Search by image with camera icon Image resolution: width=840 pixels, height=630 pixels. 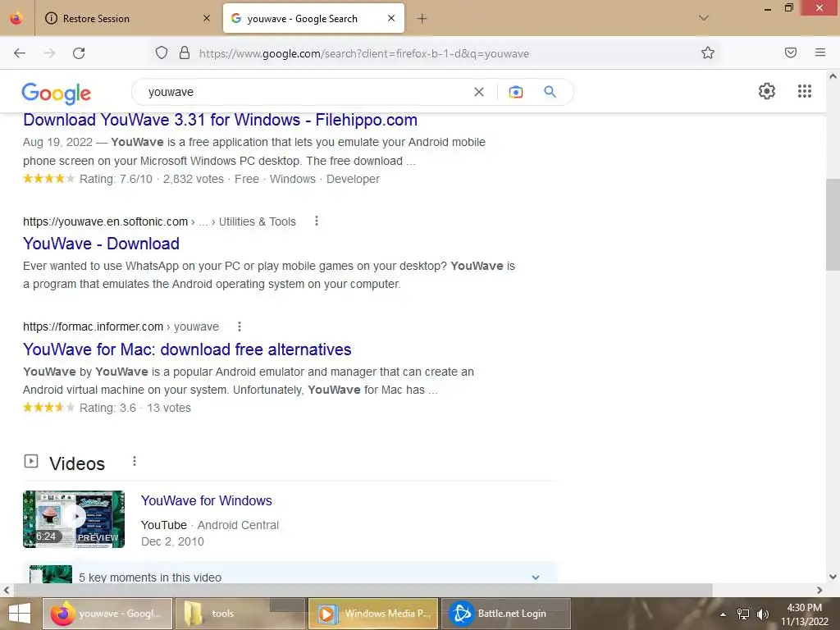pyautogui.click(x=516, y=92)
